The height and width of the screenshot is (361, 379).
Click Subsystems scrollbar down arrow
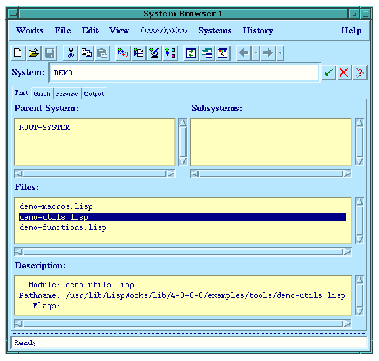pyautogui.click(x=359, y=162)
